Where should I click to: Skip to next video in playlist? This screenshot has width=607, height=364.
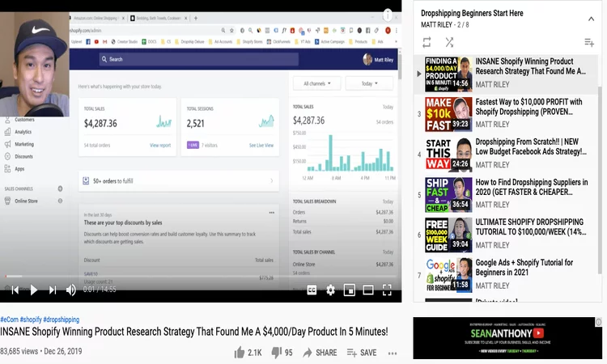click(x=53, y=290)
